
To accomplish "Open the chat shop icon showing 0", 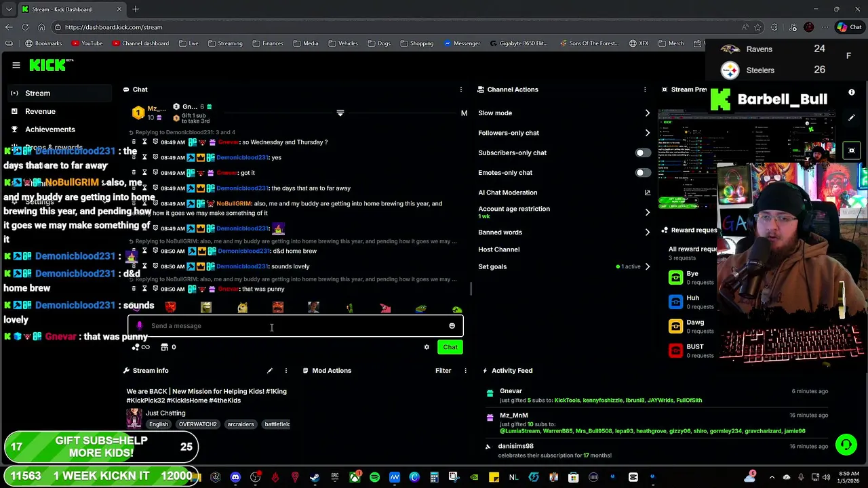I will click(x=164, y=347).
